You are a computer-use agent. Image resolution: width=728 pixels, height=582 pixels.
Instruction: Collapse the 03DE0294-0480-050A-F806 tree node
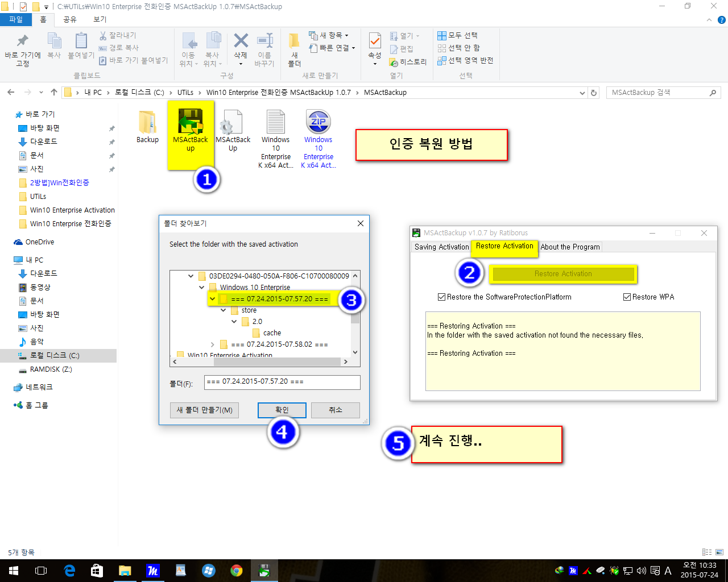[191, 276]
